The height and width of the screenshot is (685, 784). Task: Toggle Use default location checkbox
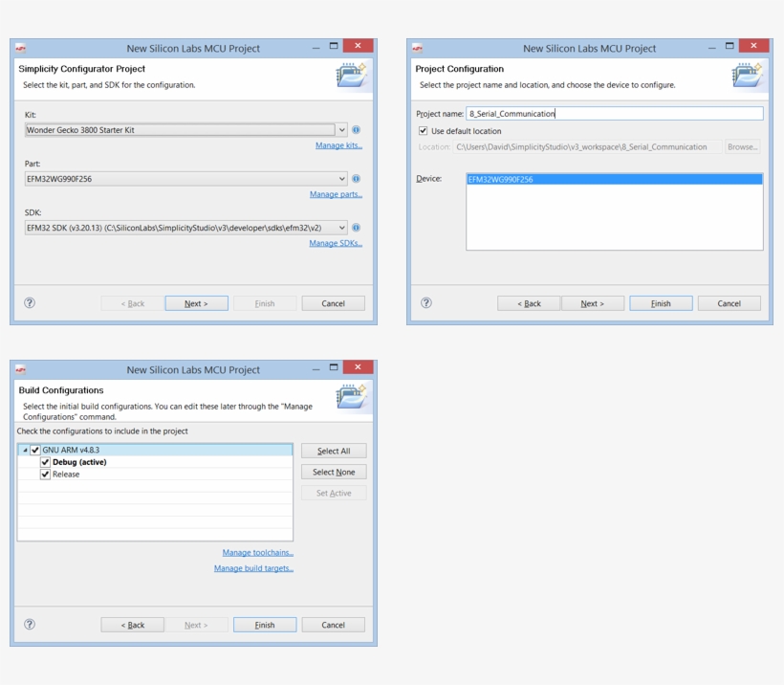pos(423,131)
